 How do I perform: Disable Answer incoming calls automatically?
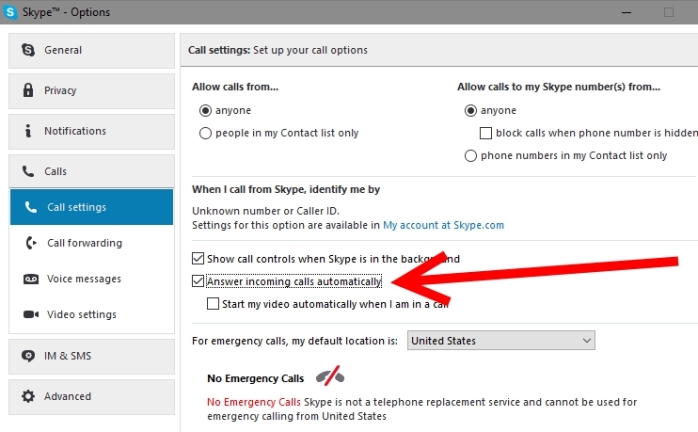tap(198, 281)
